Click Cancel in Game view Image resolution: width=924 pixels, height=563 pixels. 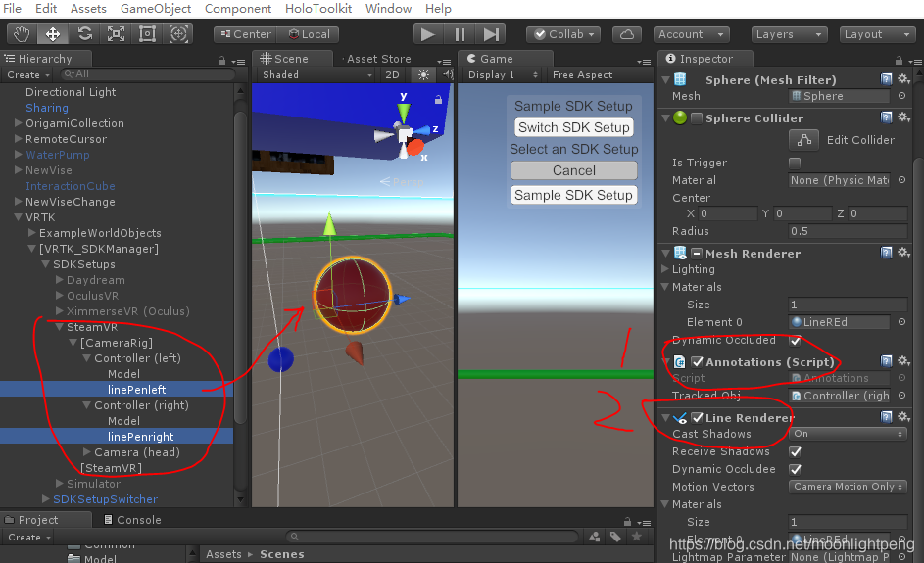[x=574, y=170]
